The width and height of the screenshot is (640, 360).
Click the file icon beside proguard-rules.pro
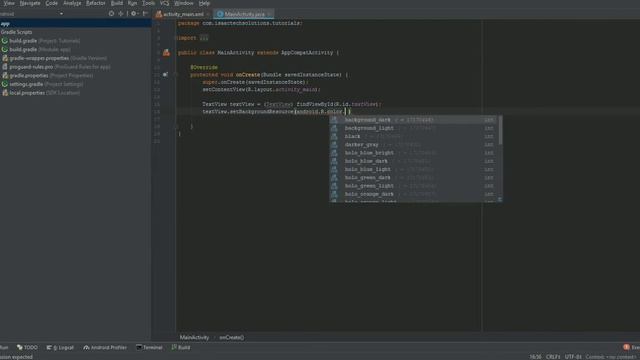pos(5,67)
